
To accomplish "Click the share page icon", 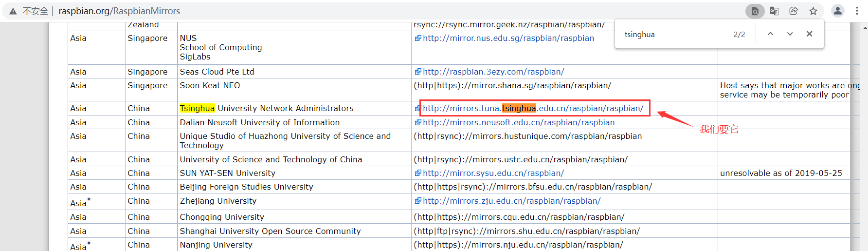I will tap(794, 11).
